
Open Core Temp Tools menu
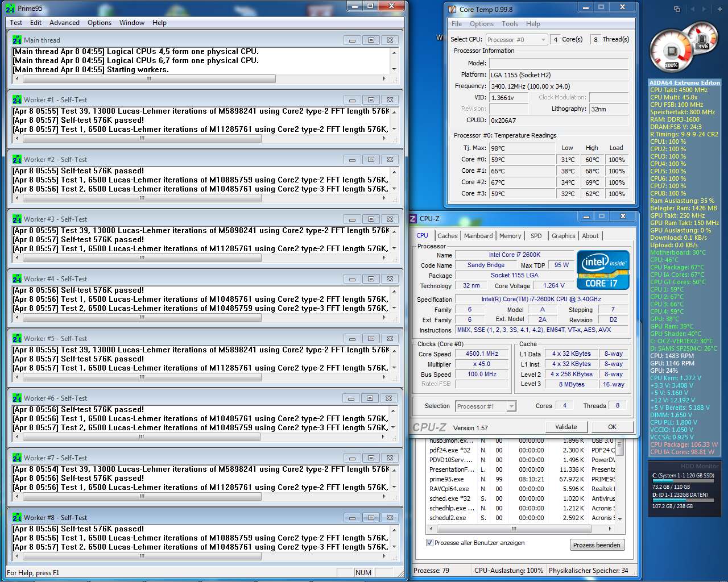pyautogui.click(x=510, y=24)
